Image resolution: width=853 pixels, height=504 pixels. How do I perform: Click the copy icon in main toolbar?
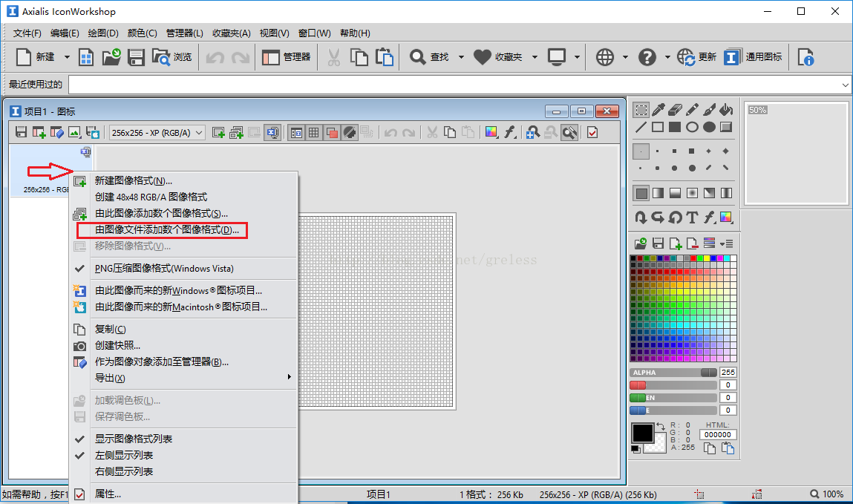[359, 57]
